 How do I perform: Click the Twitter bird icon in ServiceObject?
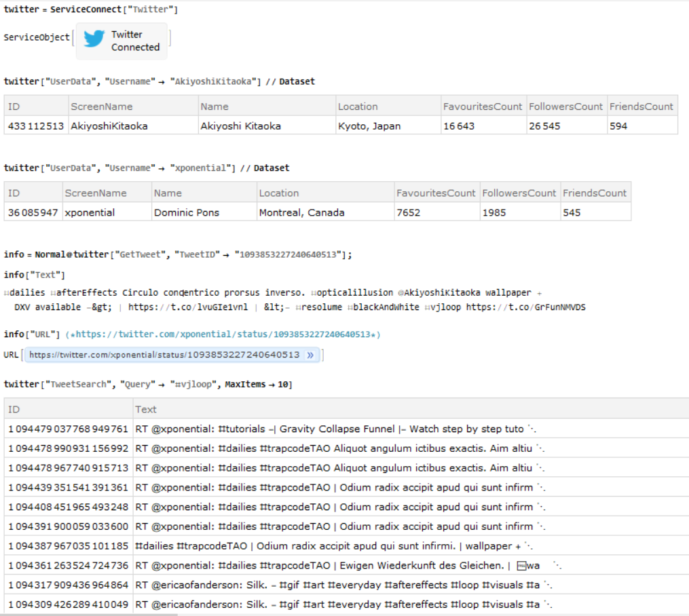(94, 39)
